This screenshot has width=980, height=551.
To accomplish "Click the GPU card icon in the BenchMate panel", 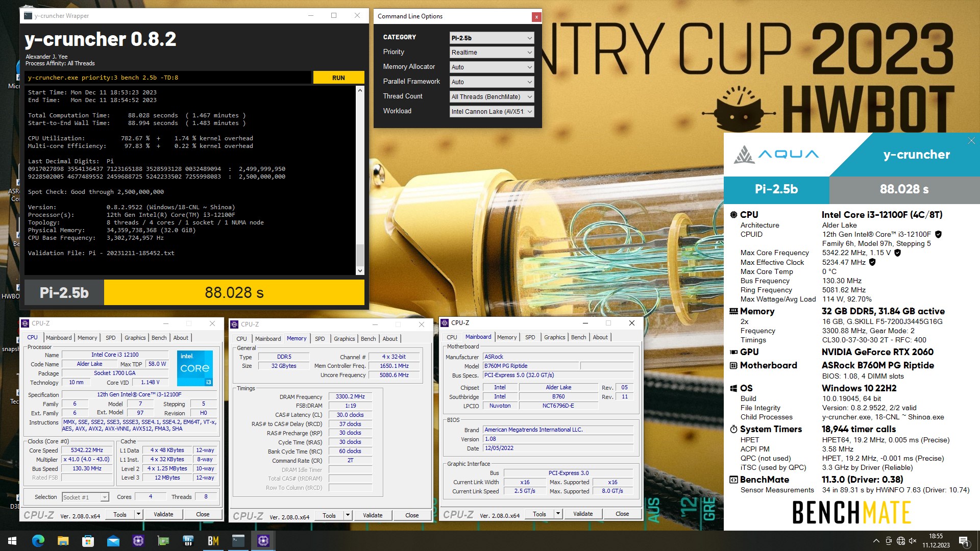I will tap(733, 352).
